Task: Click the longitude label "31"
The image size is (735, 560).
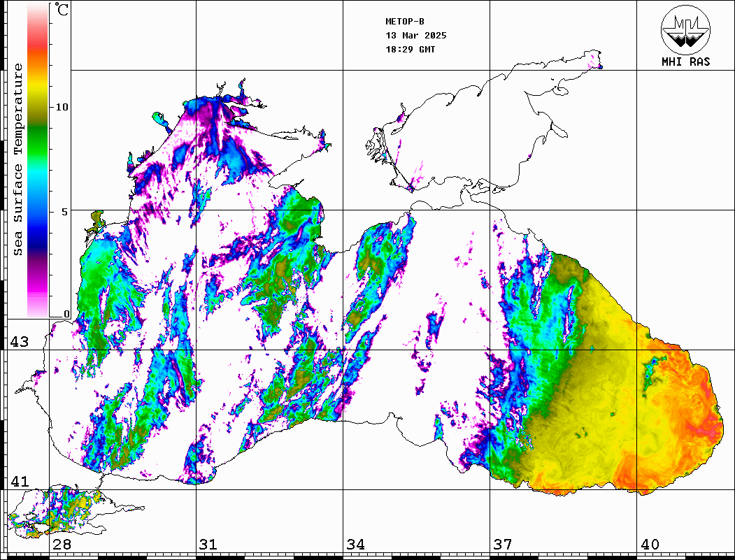Action: click(x=208, y=545)
